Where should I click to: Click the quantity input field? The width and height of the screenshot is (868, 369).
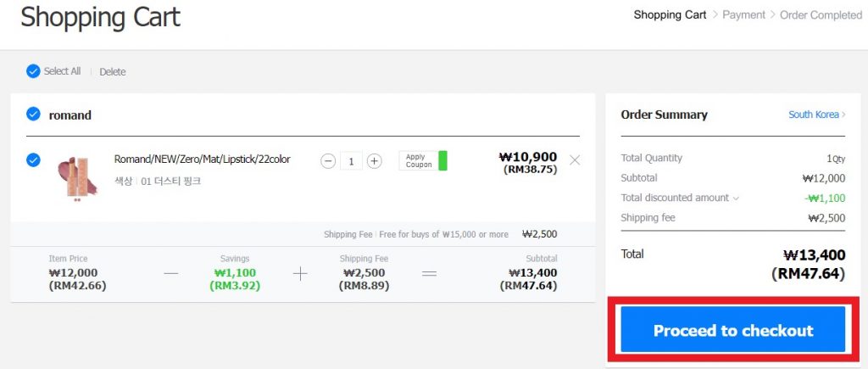[x=351, y=161]
